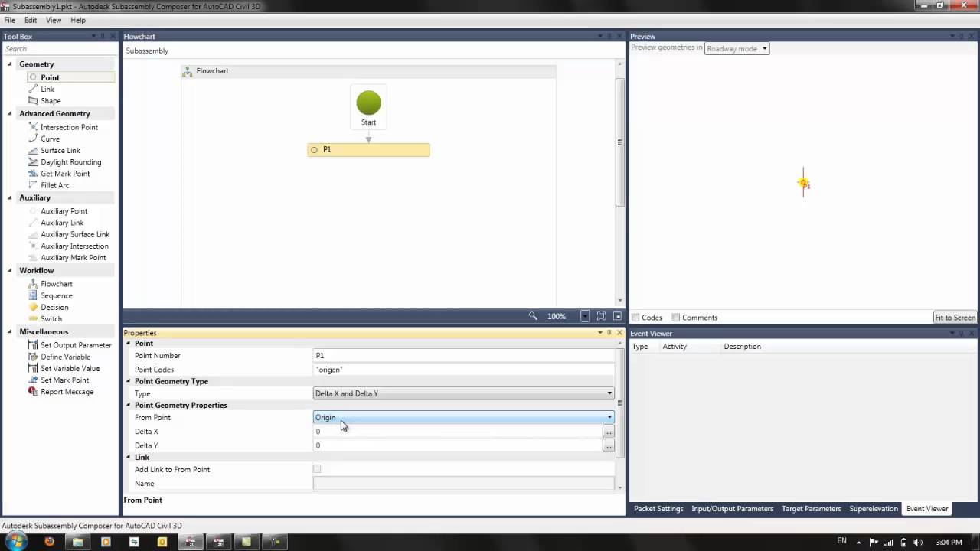Collapse the Advanced Geometry group

pyautogui.click(x=10, y=113)
